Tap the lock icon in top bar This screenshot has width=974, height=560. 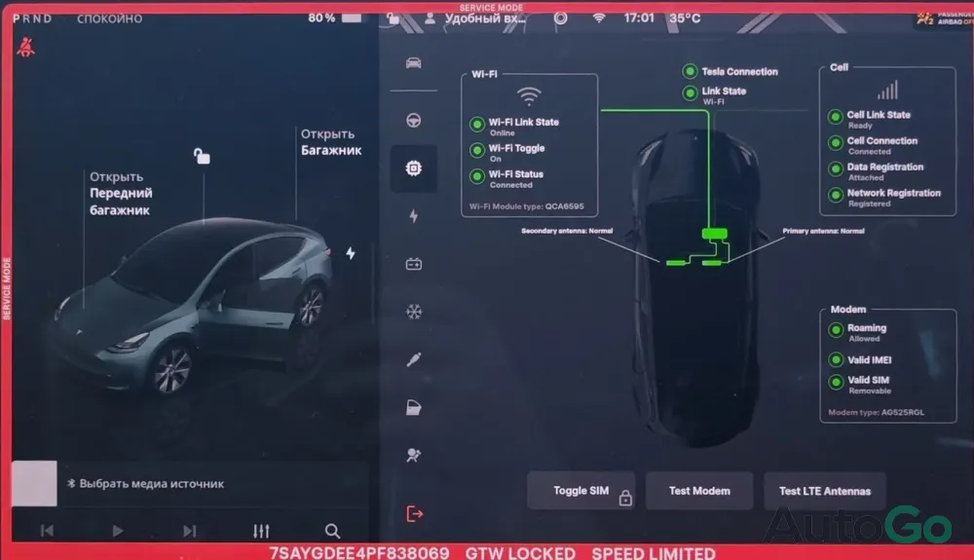tap(393, 18)
